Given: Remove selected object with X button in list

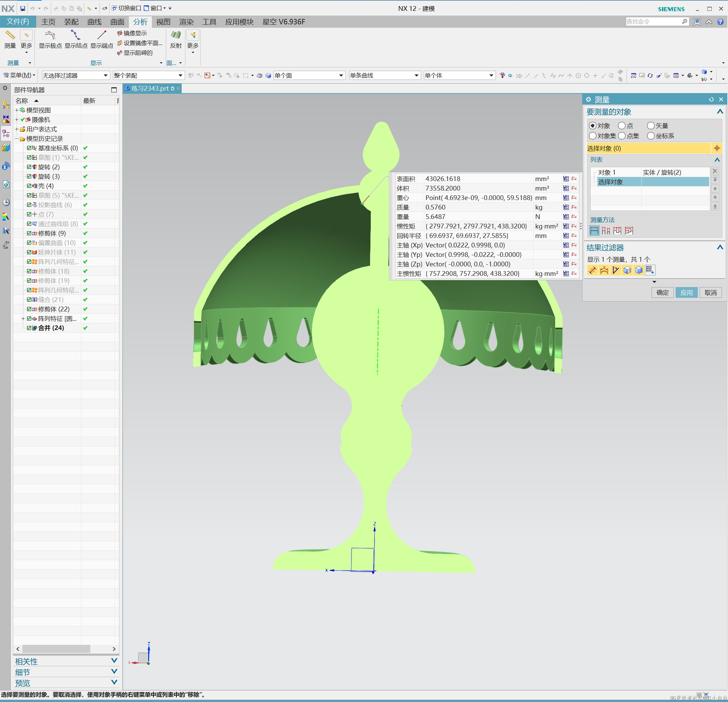Looking at the screenshot, I should [715, 171].
